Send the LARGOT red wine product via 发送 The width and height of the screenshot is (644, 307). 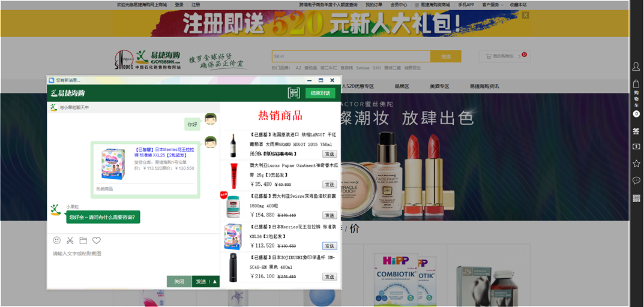(330, 154)
